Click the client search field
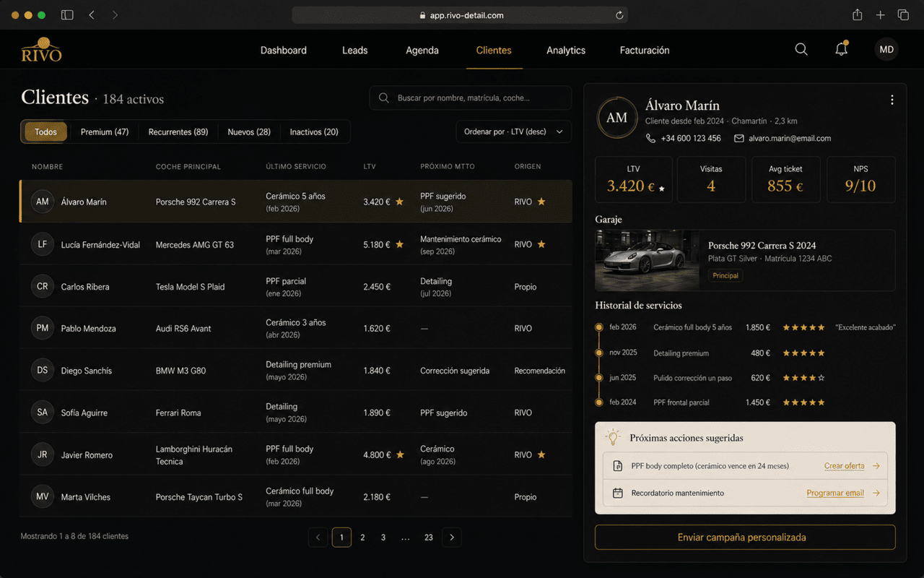 [471, 98]
